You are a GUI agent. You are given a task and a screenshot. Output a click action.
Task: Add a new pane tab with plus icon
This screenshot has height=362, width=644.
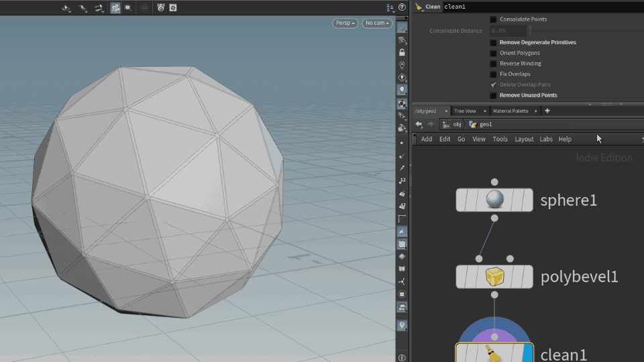point(547,111)
